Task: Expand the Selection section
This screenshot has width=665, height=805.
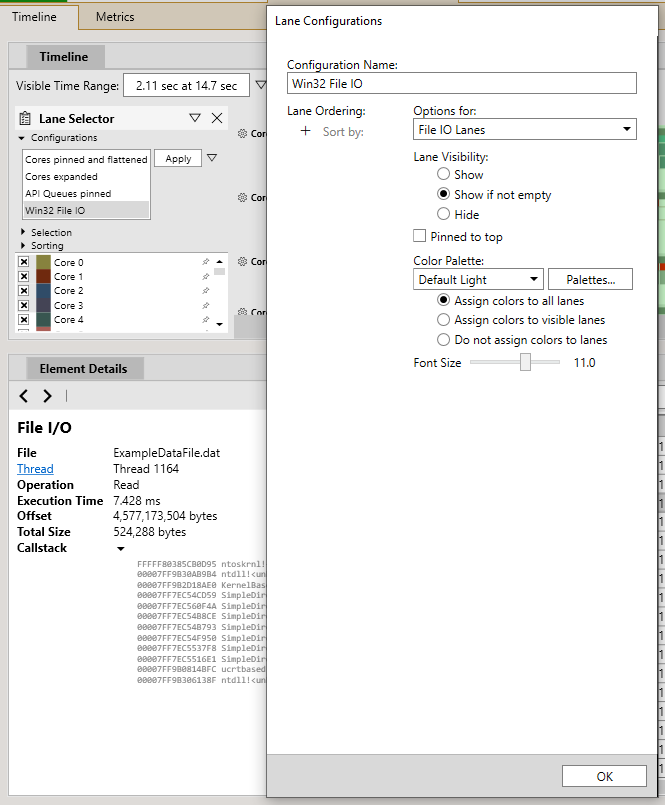Action: click(x=23, y=232)
